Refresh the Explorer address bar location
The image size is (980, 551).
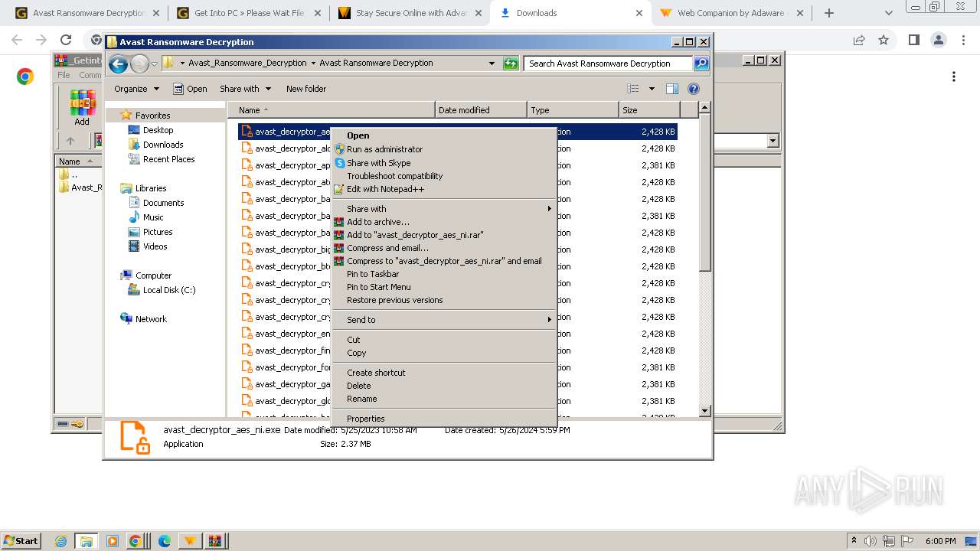(511, 64)
